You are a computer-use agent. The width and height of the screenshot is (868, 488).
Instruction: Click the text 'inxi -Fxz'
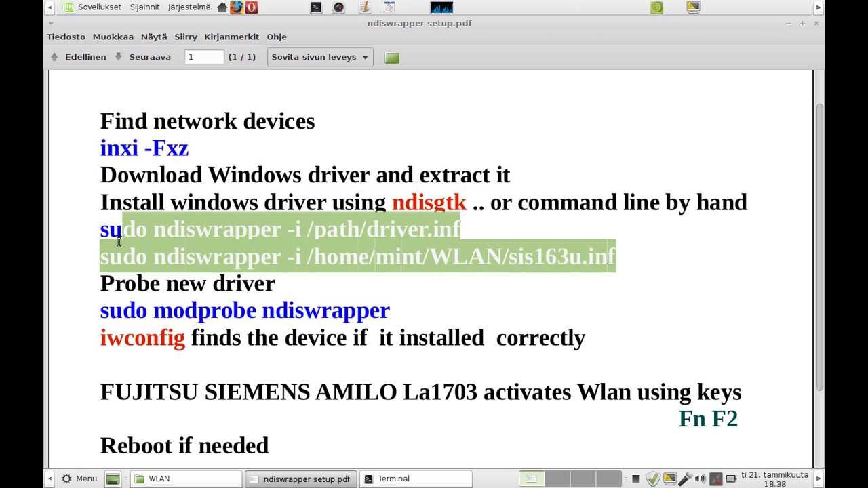click(x=144, y=148)
